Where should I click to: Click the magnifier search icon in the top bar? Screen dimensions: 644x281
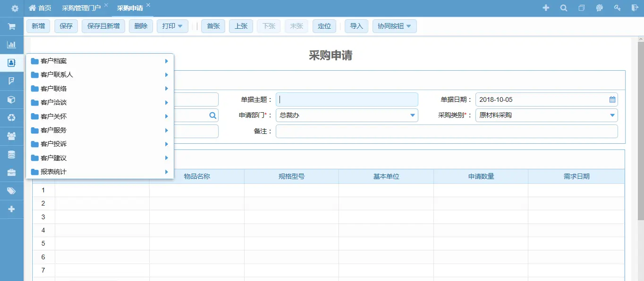[x=563, y=8]
